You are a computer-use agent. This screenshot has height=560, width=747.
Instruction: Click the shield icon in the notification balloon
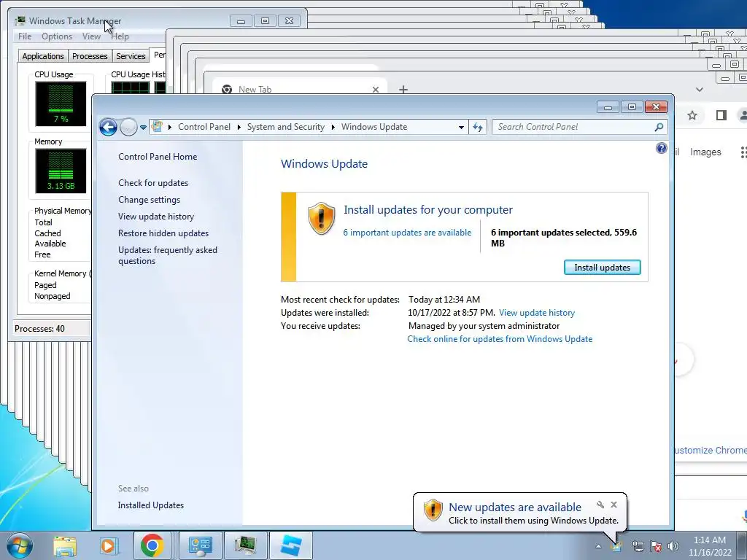(433, 510)
